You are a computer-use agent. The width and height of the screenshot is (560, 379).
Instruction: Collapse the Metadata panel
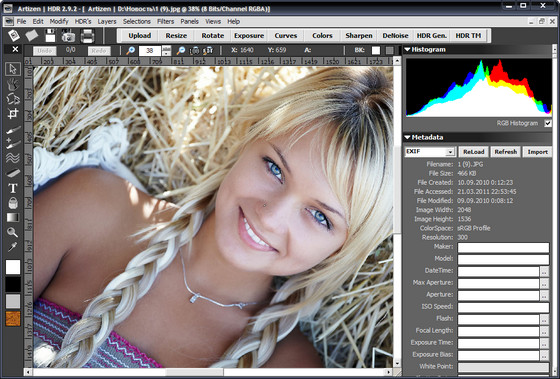tap(408, 137)
